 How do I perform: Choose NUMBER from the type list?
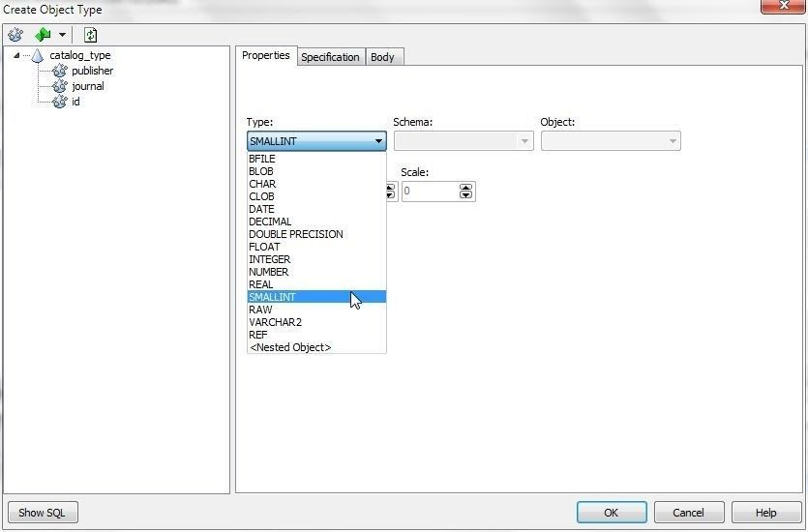click(316, 272)
